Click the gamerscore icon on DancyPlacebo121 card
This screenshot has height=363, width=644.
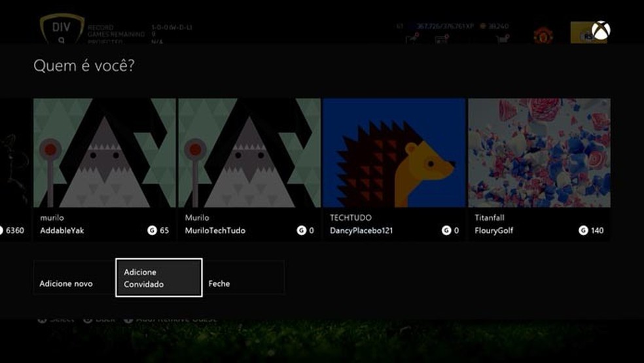(x=446, y=230)
